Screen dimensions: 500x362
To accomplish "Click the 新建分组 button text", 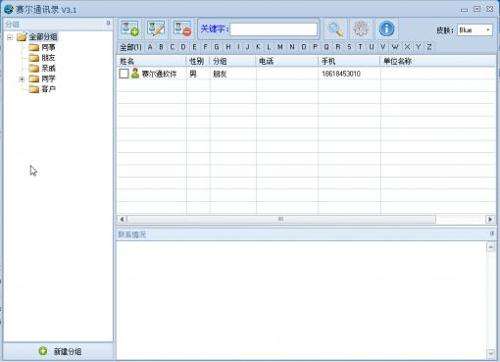I will pyautogui.click(x=68, y=351).
